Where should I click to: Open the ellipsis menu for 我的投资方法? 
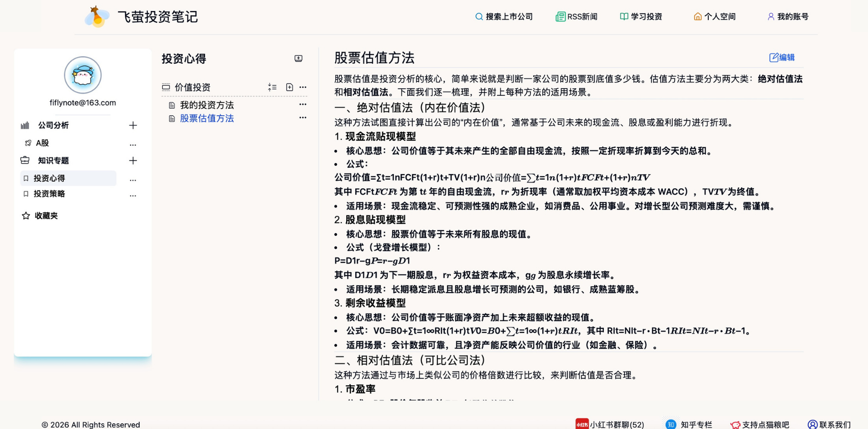click(x=303, y=104)
